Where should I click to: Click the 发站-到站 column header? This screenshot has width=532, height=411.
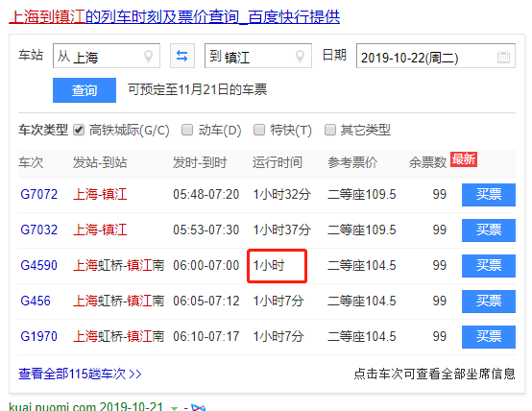(x=100, y=162)
